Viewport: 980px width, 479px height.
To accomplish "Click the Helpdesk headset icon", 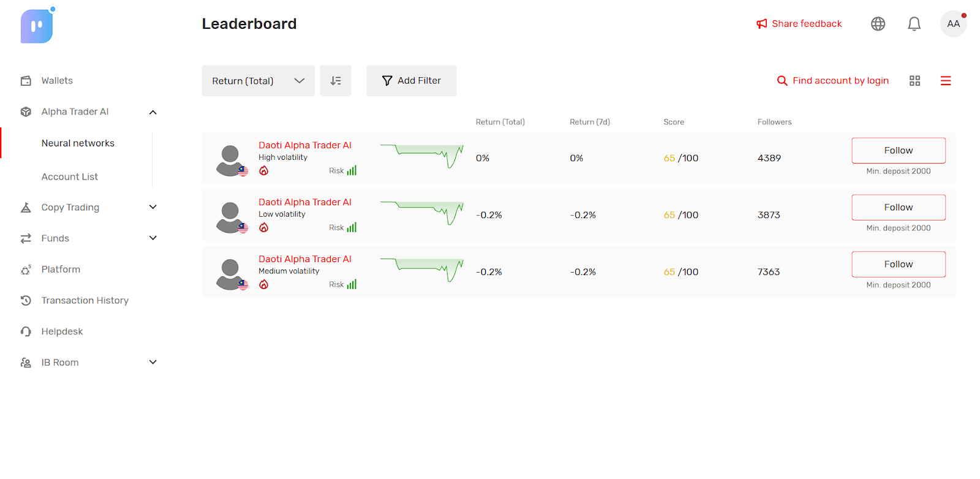I will (26, 331).
